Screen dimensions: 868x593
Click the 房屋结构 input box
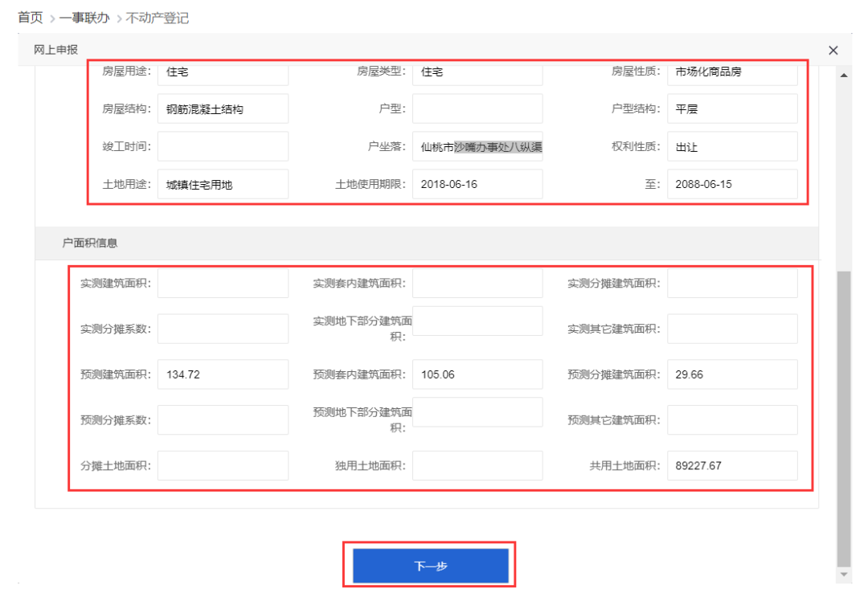point(223,109)
